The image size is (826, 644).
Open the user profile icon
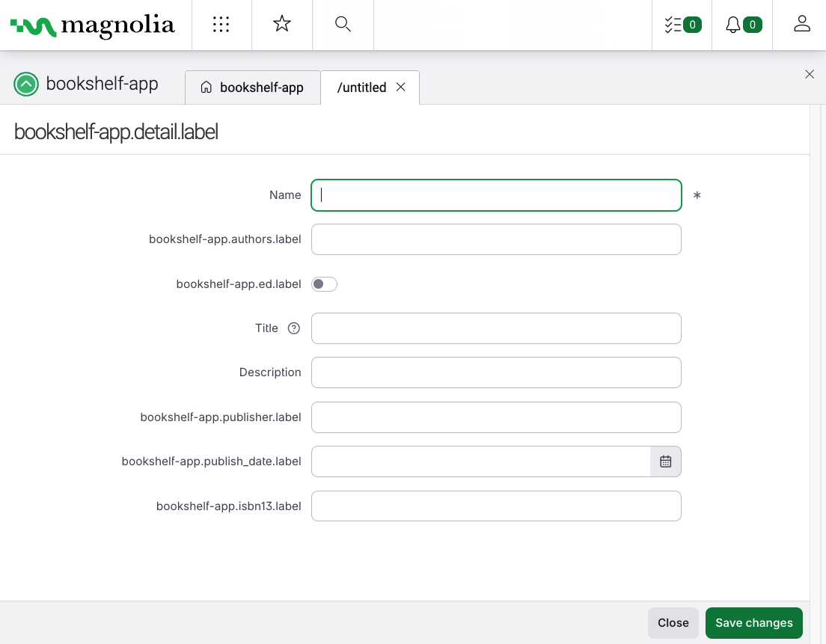802,25
